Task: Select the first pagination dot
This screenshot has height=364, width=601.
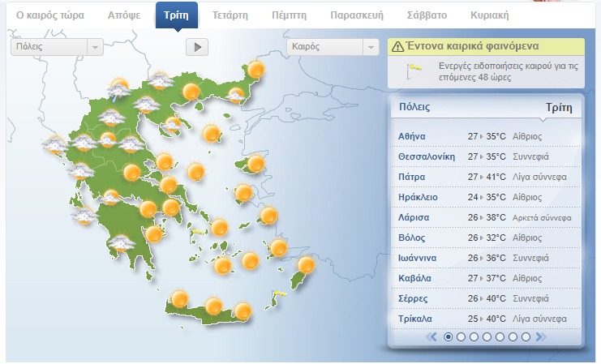Action: coord(449,336)
